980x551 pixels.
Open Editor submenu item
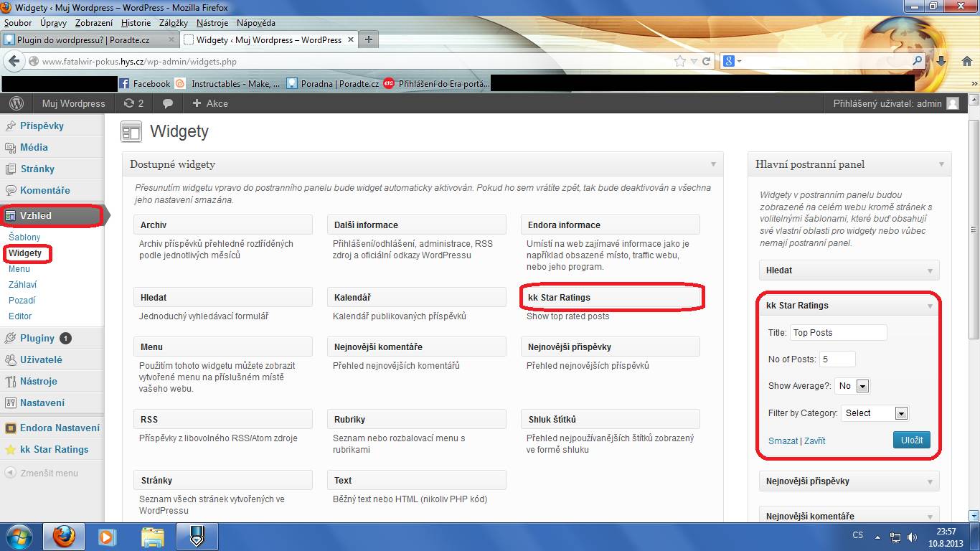(x=20, y=316)
